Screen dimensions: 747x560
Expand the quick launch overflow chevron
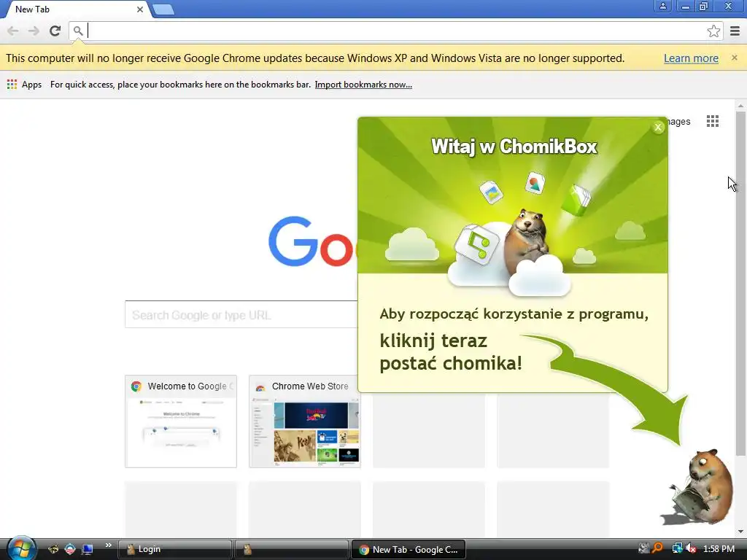109,545
